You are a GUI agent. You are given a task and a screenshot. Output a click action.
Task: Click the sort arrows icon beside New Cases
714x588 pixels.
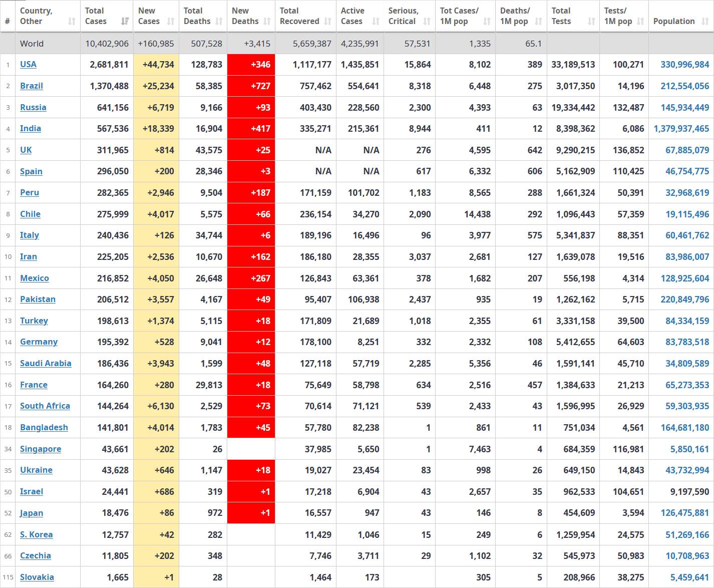coord(171,22)
